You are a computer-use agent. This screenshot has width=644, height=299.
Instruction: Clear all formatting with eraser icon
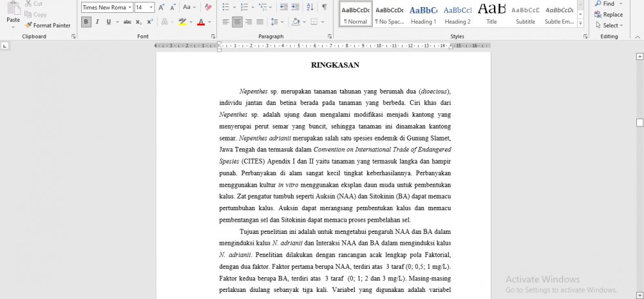pos(208,7)
